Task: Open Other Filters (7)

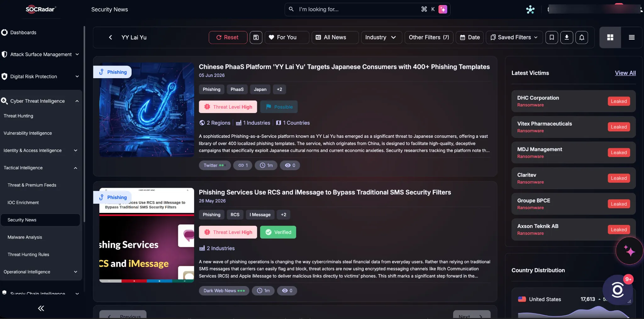Action: 429,37
